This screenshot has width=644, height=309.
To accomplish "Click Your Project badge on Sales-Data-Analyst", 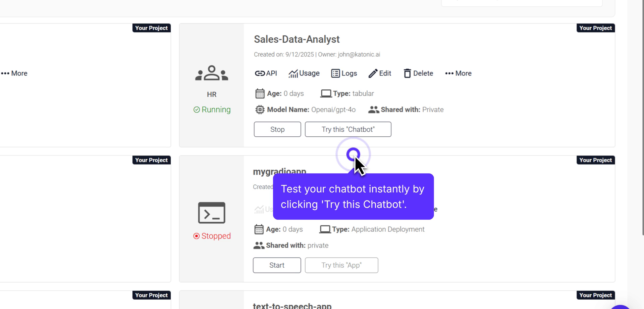I will point(595,28).
